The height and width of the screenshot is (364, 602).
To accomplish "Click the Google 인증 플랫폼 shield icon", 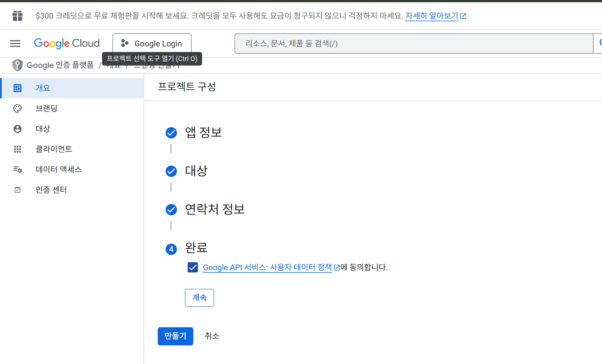I will coord(17,65).
